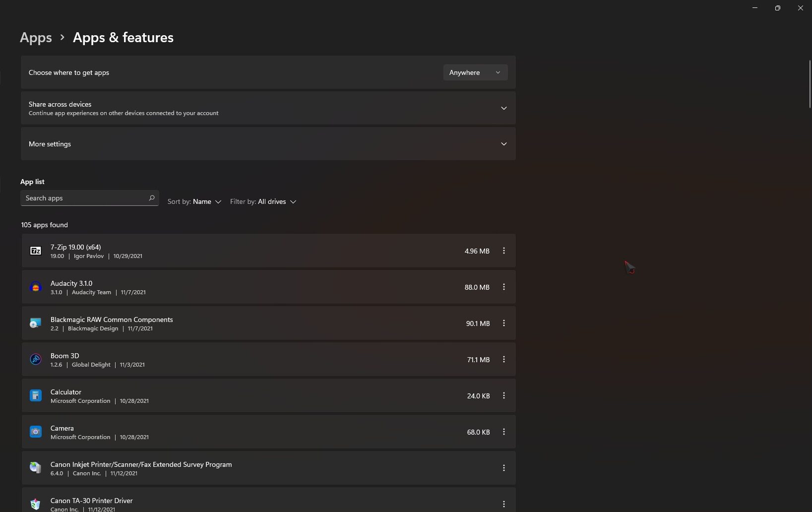Expand the More settings section
The image size is (812, 512).
click(x=503, y=144)
